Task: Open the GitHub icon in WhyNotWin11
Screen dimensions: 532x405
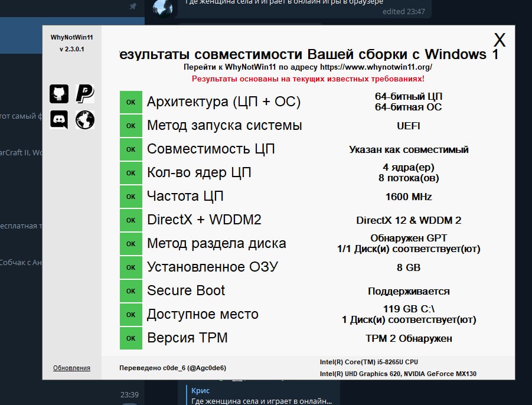Action: click(59, 94)
